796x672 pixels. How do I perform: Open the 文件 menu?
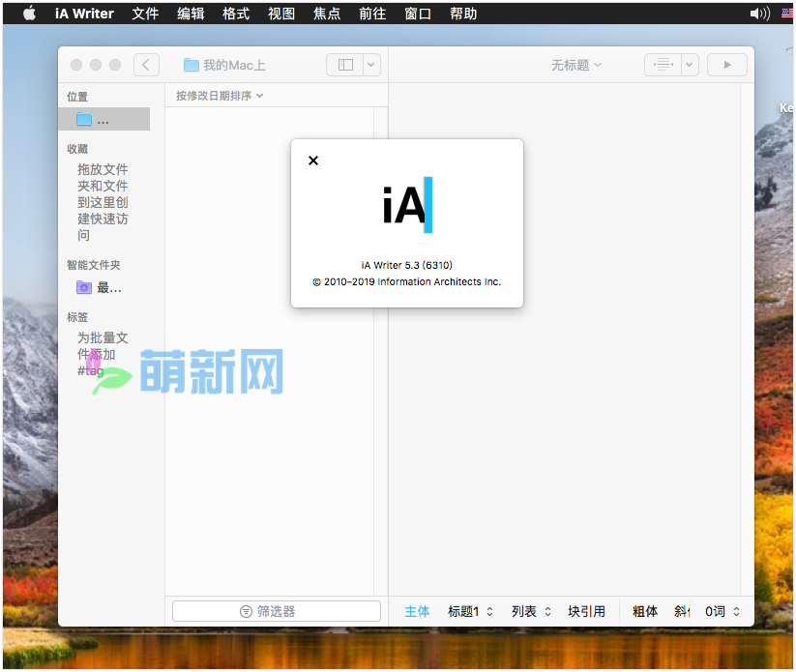[x=145, y=14]
